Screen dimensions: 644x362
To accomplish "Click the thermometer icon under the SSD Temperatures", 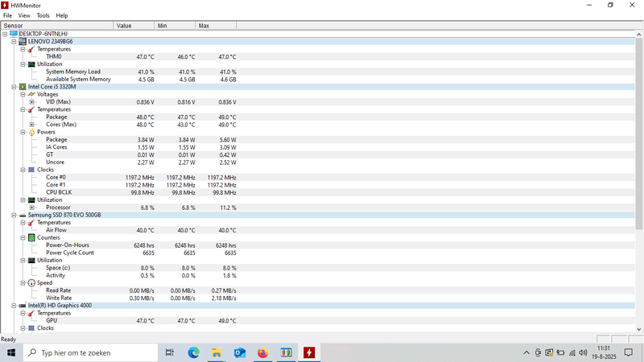I will (x=31, y=223).
